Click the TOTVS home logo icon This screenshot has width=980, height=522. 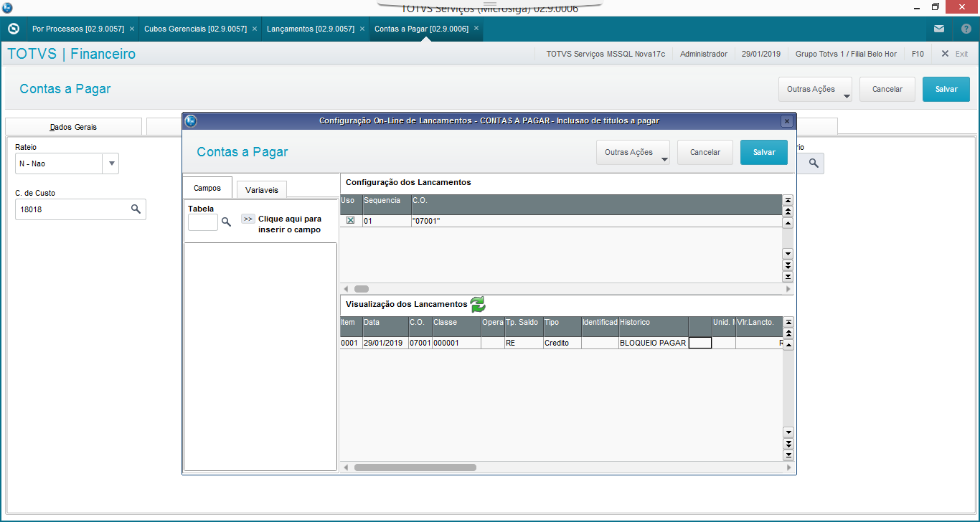coord(13,29)
